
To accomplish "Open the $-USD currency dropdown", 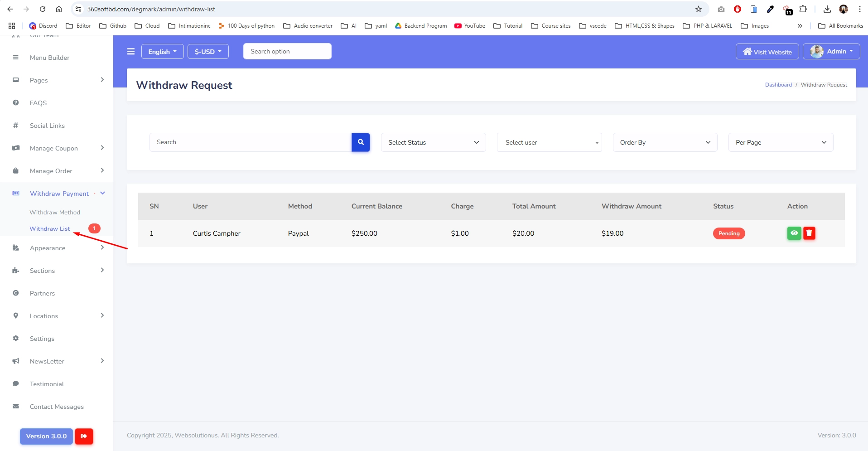I will pos(208,52).
